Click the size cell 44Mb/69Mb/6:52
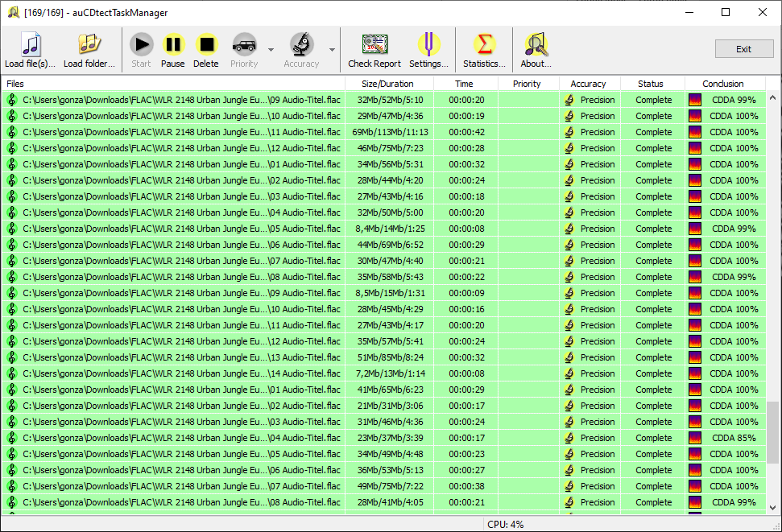 pyautogui.click(x=390, y=245)
